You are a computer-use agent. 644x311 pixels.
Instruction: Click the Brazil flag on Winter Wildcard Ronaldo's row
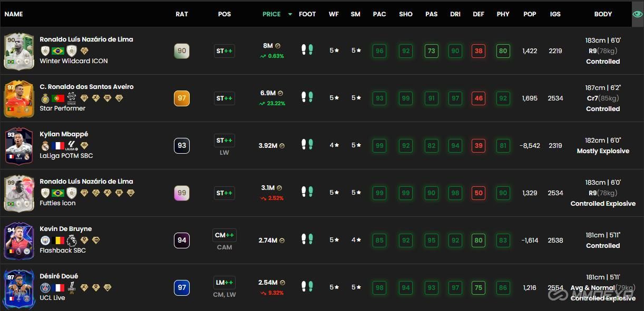click(x=57, y=49)
